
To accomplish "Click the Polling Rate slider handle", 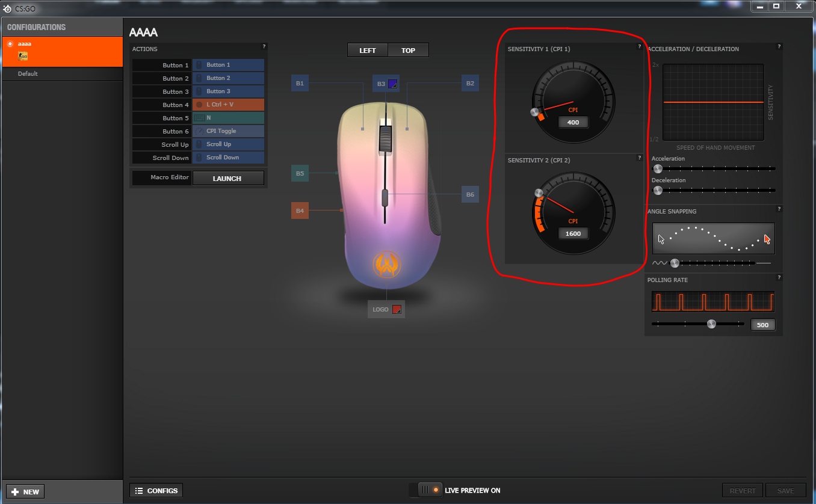I will tap(711, 324).
